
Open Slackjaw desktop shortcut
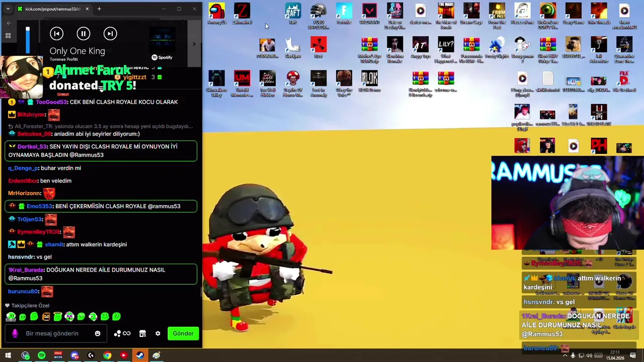[293, 48]
